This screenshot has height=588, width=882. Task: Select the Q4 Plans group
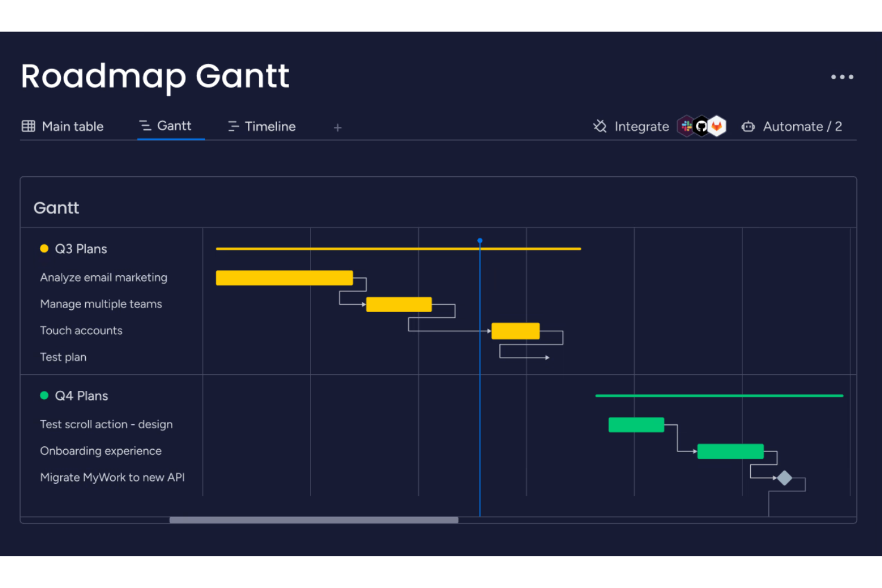(82, 396)
